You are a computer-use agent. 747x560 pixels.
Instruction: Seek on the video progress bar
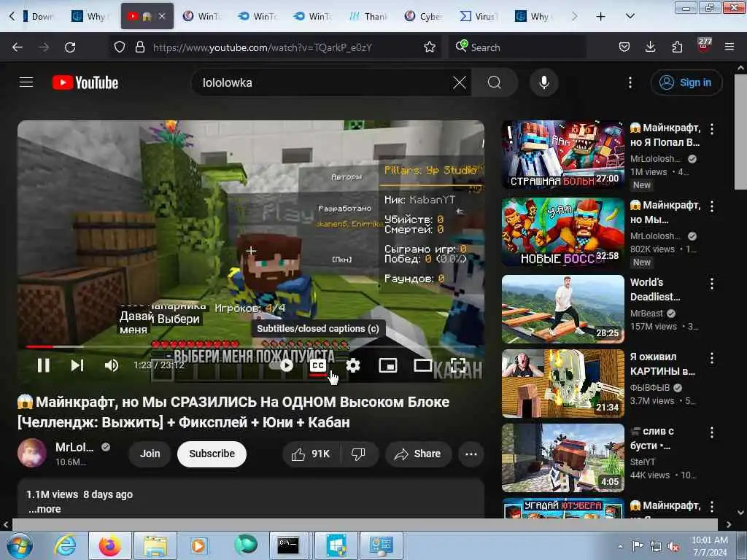coord(251,346)
